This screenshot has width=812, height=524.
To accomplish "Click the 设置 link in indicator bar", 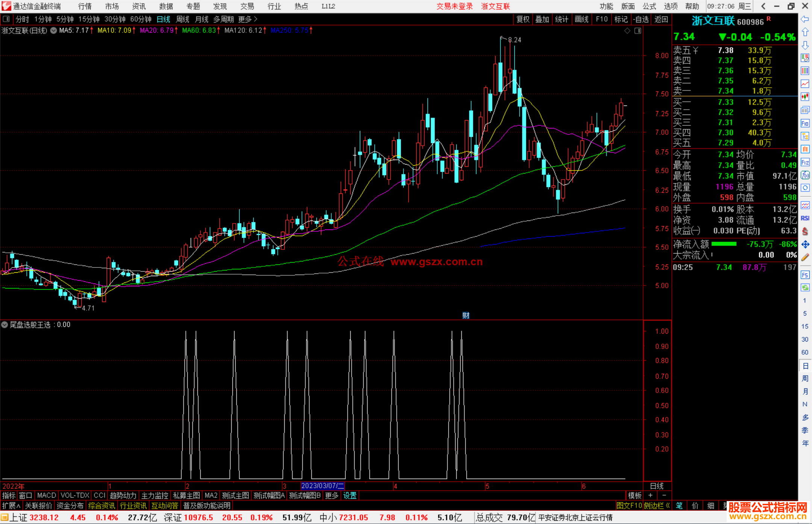I will coord(350,495).
